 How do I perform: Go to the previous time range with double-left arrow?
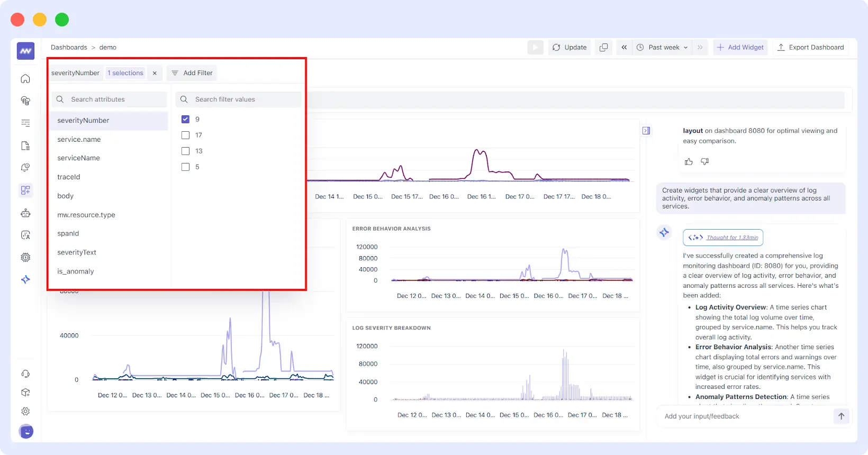tap(624, 47)
